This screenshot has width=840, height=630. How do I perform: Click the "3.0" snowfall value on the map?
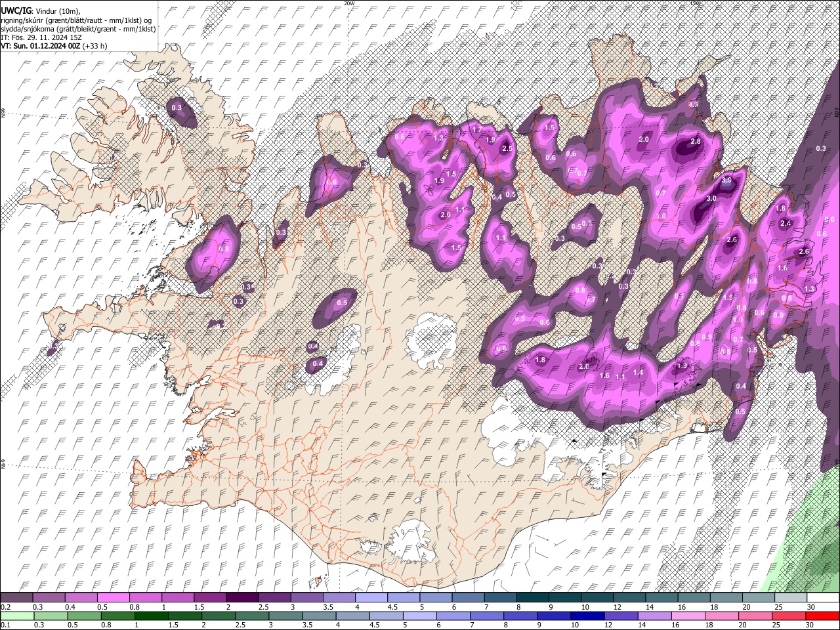tap(711, 198)
